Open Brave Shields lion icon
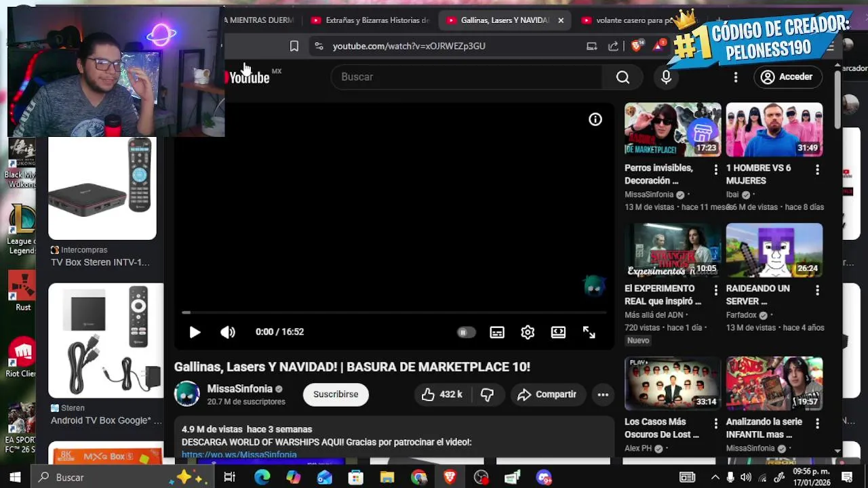The height and width of the screenshot is (488, 868). click(x=637, y=45)
